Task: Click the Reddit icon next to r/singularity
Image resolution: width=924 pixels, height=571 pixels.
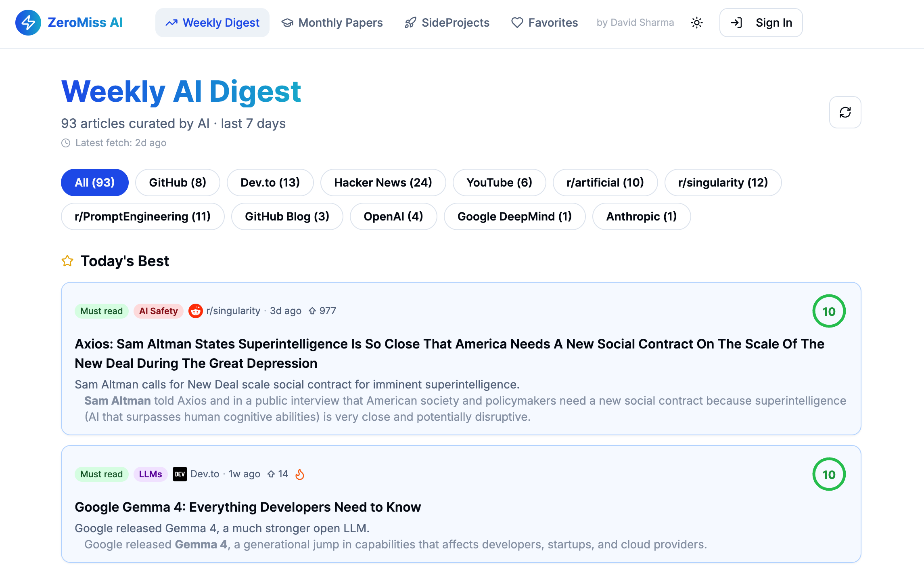Action: pos(196,311)
